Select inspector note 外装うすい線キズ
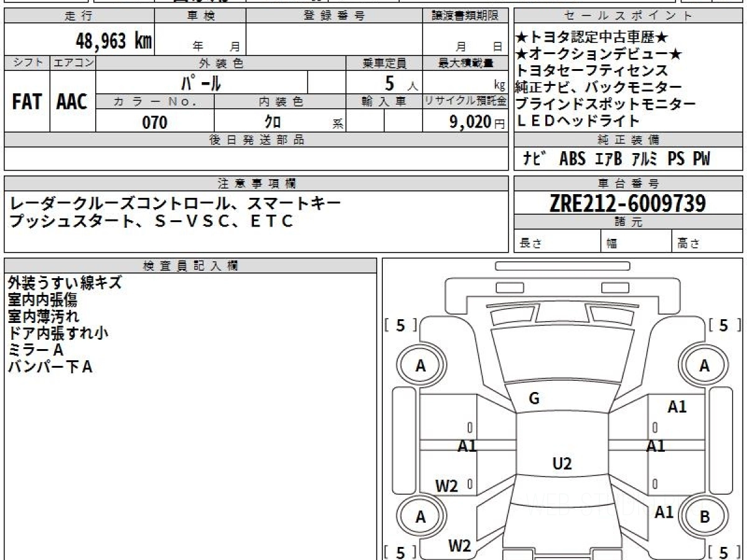 coord(65,283)
